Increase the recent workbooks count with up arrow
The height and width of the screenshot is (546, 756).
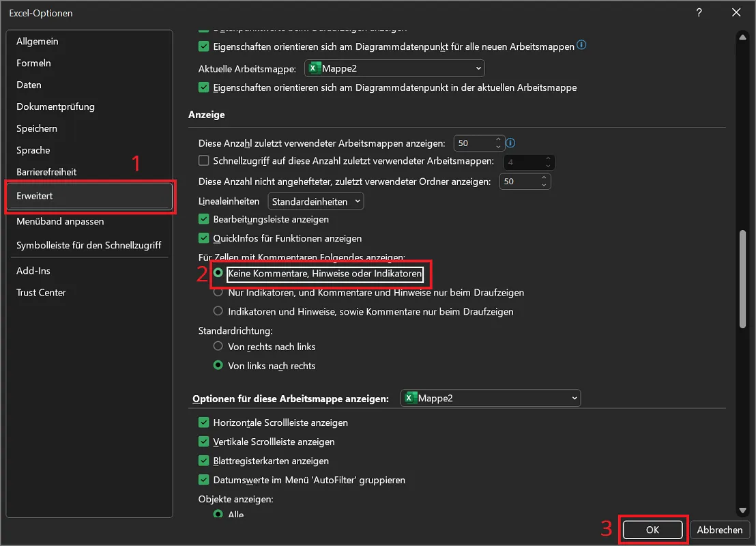click(498, 139)
